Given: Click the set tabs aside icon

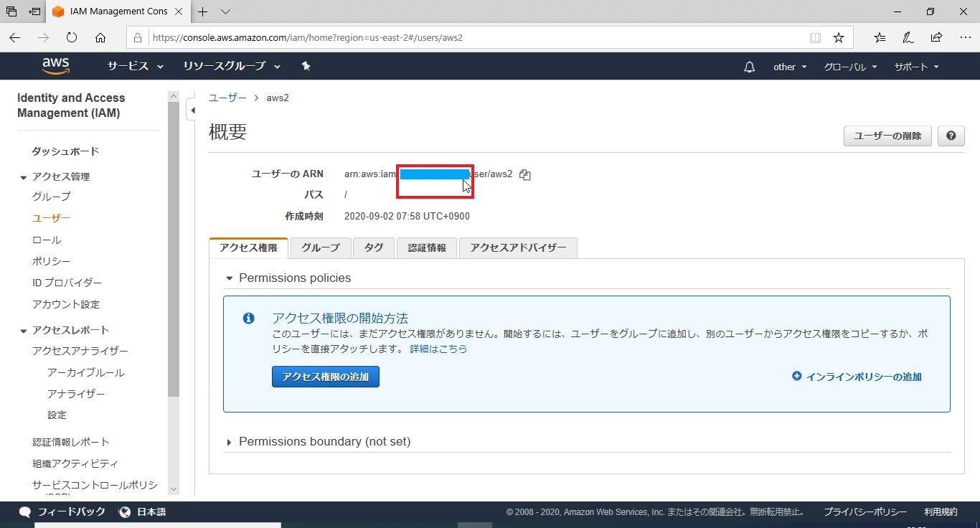Looking at the screenshot, I should tap(34, 11).
